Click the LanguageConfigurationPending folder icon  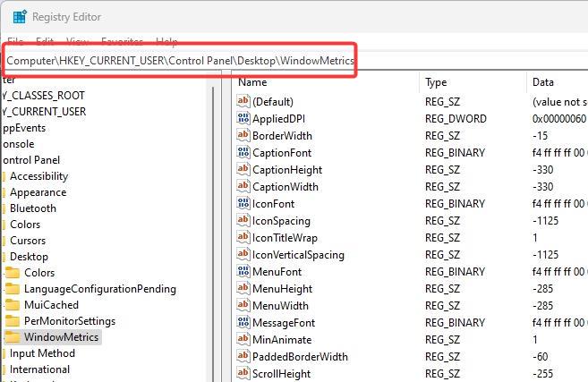13,289
